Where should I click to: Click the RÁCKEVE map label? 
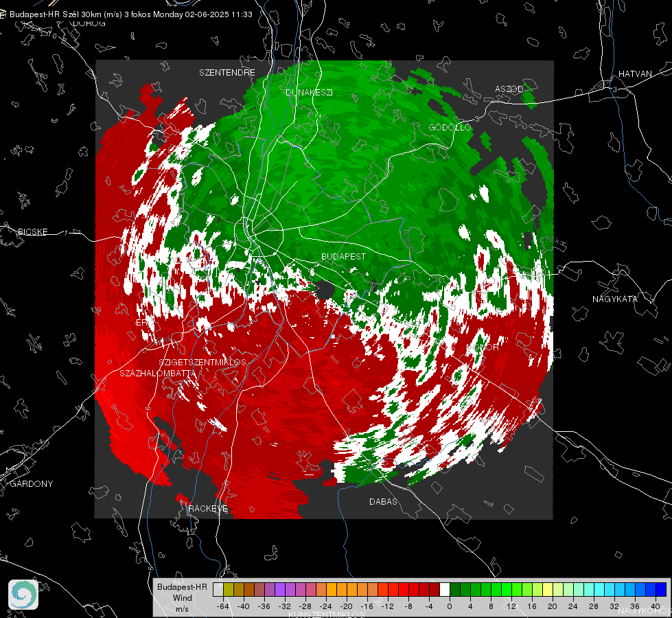(208, 509)
